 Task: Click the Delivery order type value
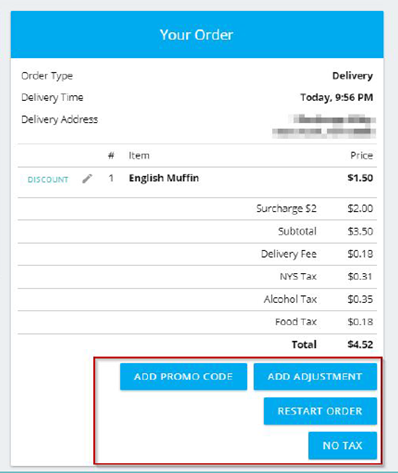pyautogui.click(x=352, y=76)
